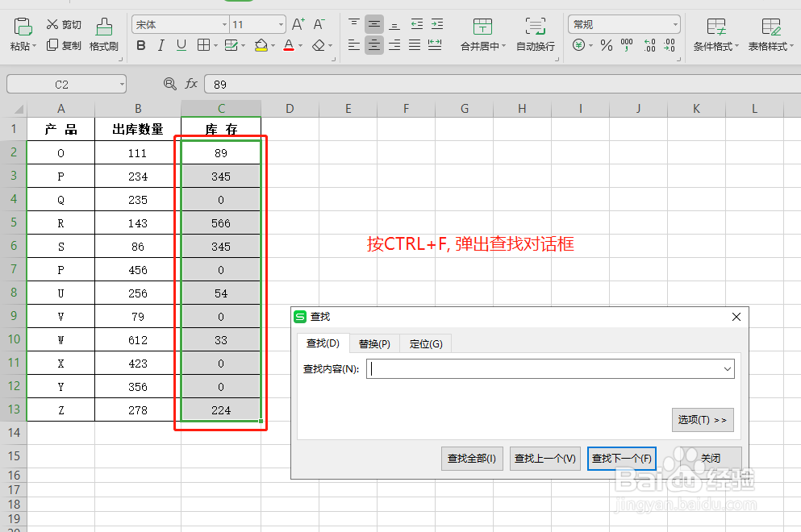Screen dimensions: 801x532
Task: Click the 查找全部(I) button
Action: coord(471,458)
